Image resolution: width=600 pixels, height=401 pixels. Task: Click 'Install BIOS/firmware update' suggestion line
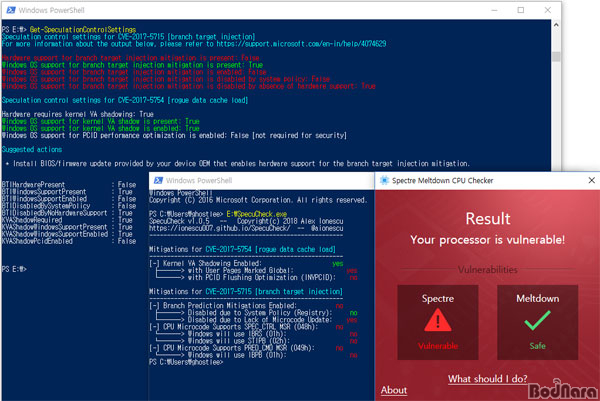coord(237,164)
